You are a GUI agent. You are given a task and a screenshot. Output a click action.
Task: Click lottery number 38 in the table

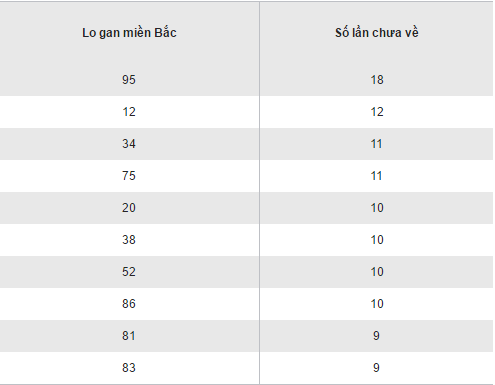[129, 240]
